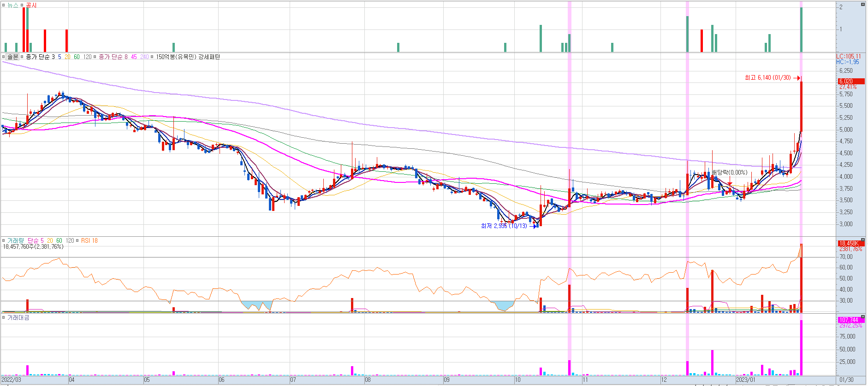The height and width of the screenshot is (386, 868).
Task: Select the 120-day moving average legend value
Action: pyautogui.click(x=87, y=57)
